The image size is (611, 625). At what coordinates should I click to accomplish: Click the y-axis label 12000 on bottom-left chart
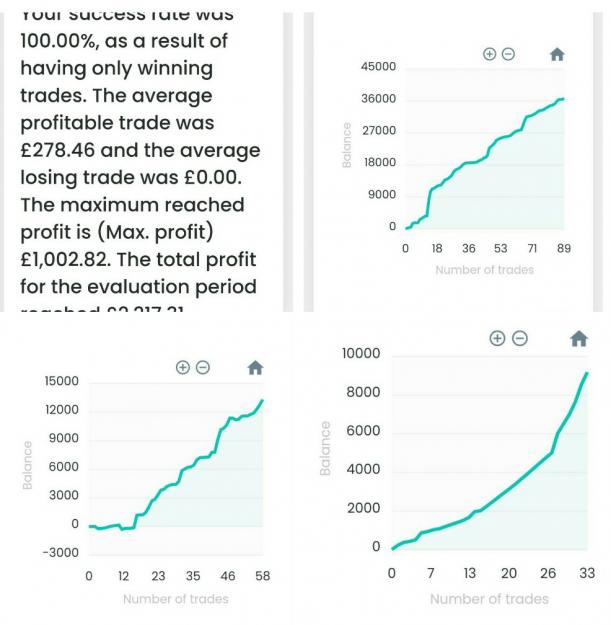click(x=62, y=410)
